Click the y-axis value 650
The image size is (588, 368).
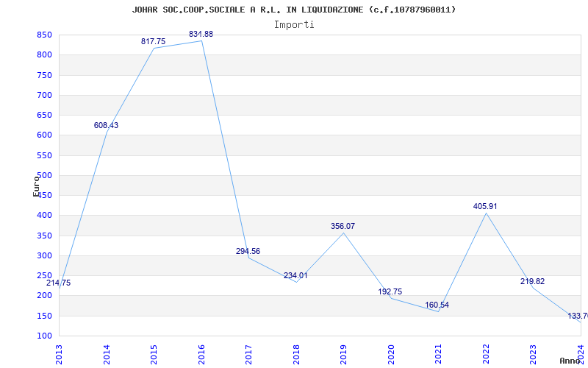tap(44, 116)
